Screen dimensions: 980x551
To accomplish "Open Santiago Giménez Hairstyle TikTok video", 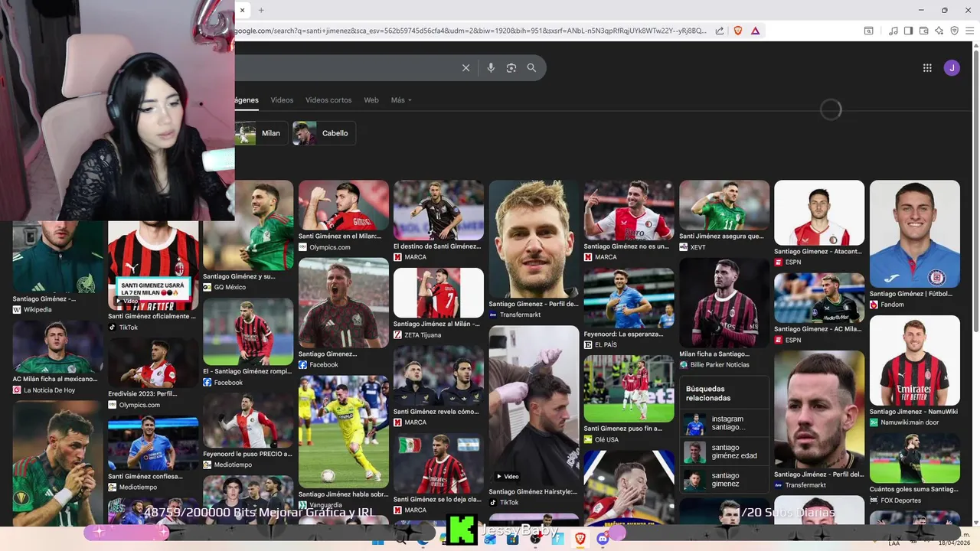I will tap(534, 406).
